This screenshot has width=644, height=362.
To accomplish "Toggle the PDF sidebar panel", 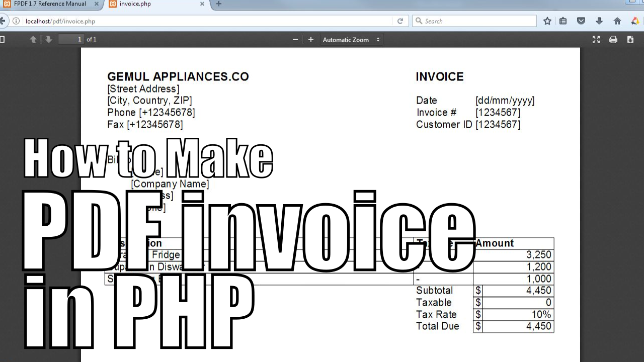I will pyautogui.click(x=5, y=39).
